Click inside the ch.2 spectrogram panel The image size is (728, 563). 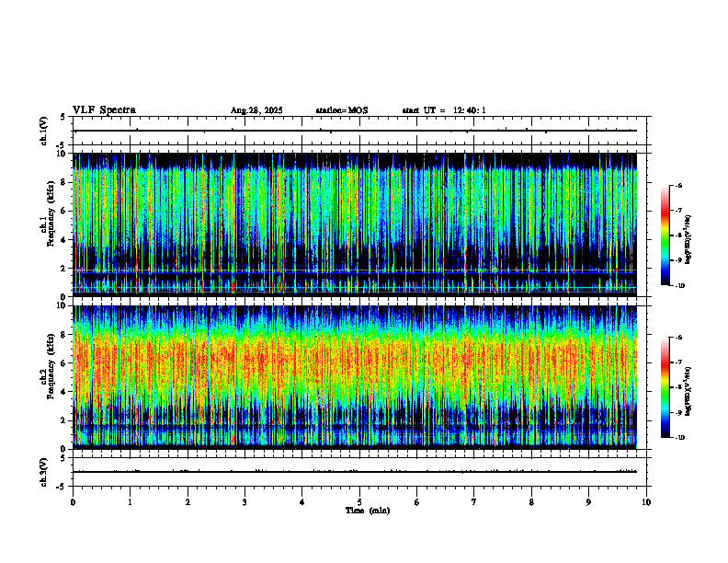tap(355, 377)
